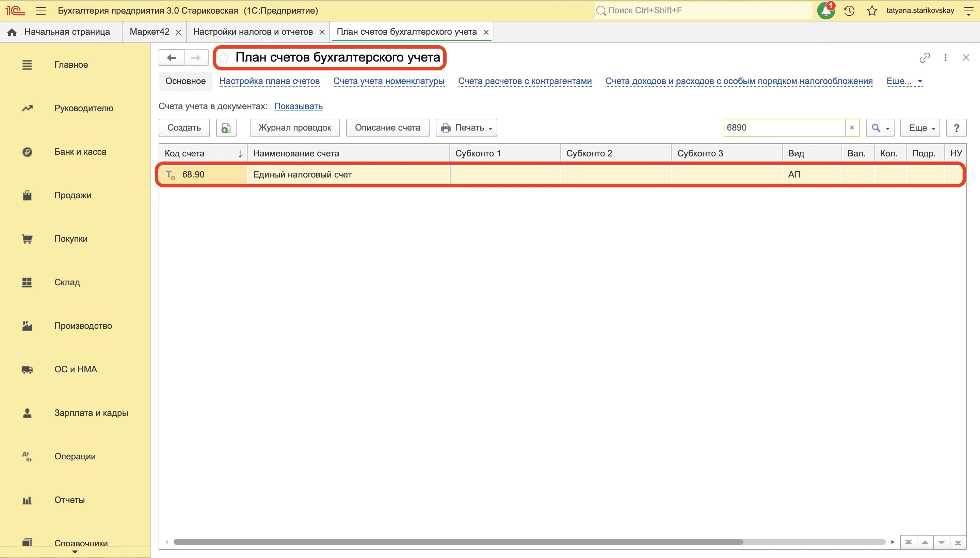Click the copy account icon button

click(x=226, y=128)
